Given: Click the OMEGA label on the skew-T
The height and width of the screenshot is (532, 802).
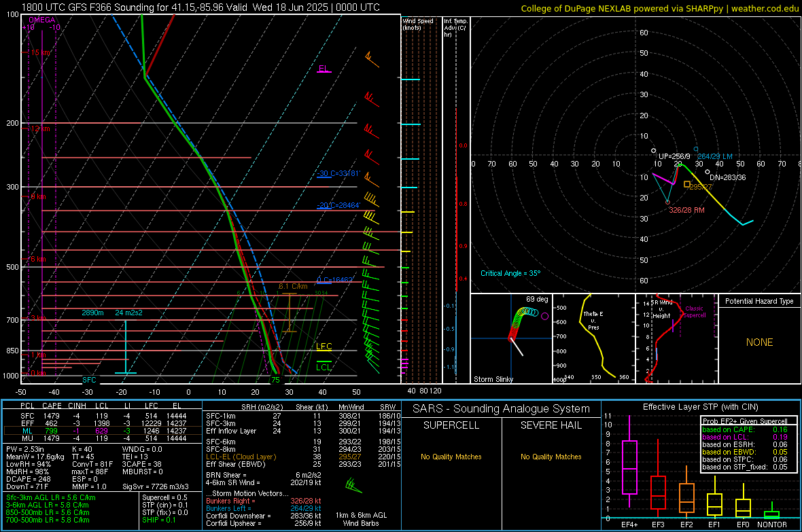Looking at the screenshot, I should coord(42,20).
